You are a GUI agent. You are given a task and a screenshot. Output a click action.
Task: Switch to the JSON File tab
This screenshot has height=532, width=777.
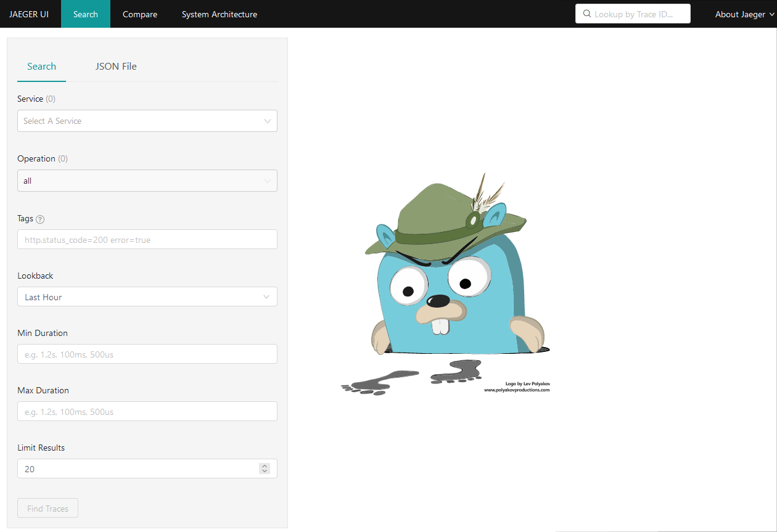coord(116,67)
